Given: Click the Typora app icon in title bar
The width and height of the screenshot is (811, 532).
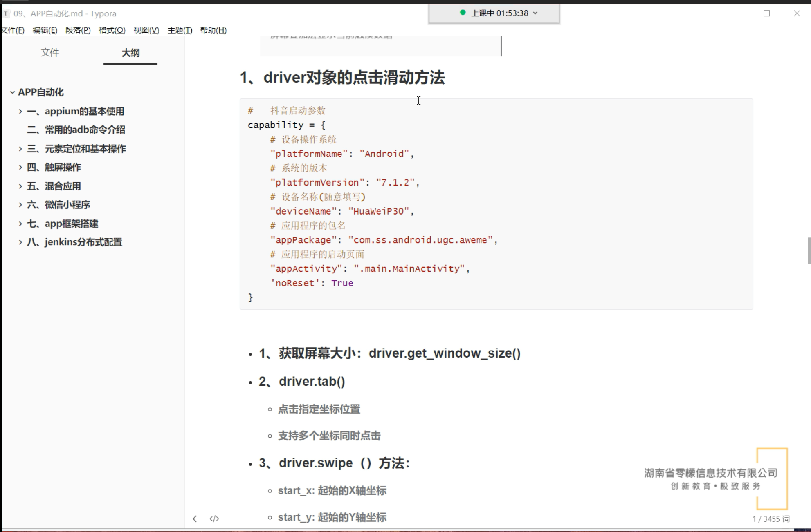Looking at the screenshot, I should (6, 13).
